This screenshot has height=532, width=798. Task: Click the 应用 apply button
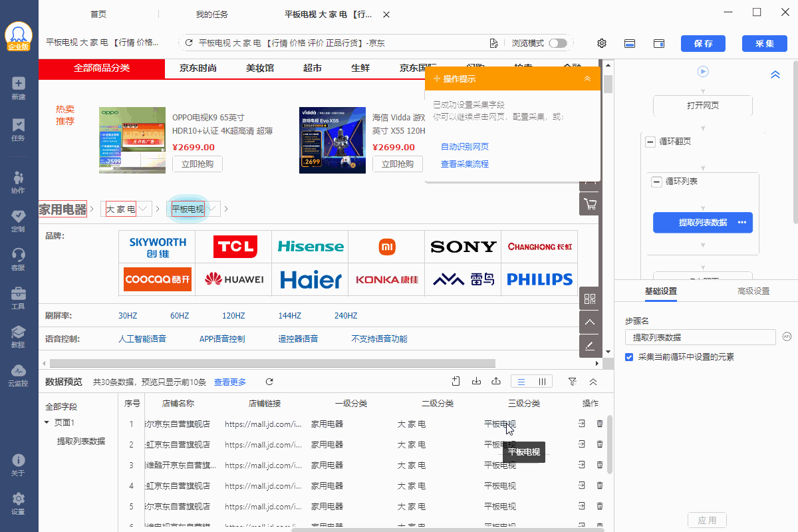tap(707, 521)
